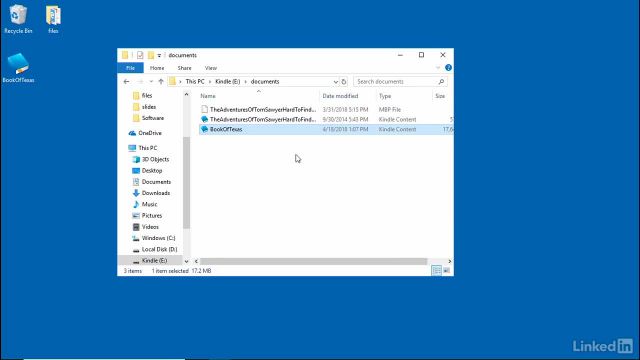
Task: Open the File ribbon tab
Action: click(x=130, y=68)
